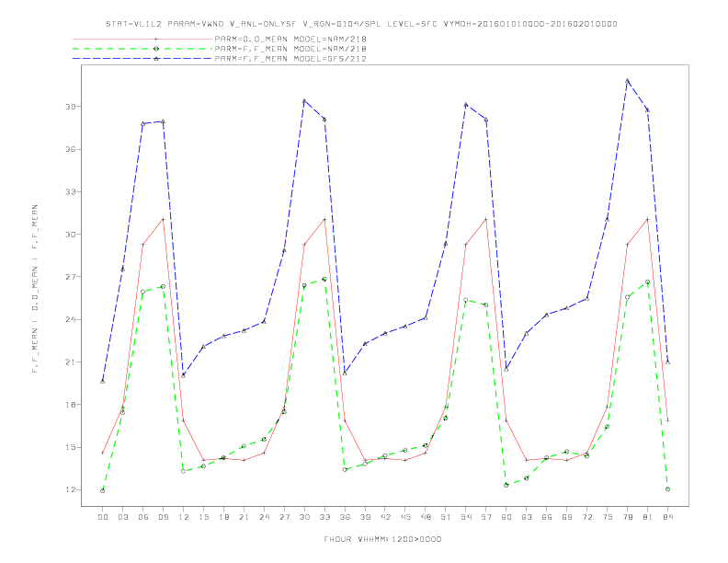Select legend entry PARM=O.O_MEAN MODEL=NAM/218

[x=290, y=39]
